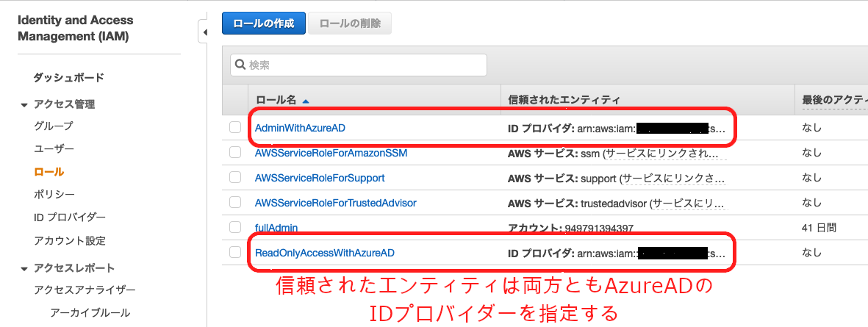Viewport: 868px width, 327px height.
Task: Click the 41 日間 last activity cell
Action: pos(819,227)
